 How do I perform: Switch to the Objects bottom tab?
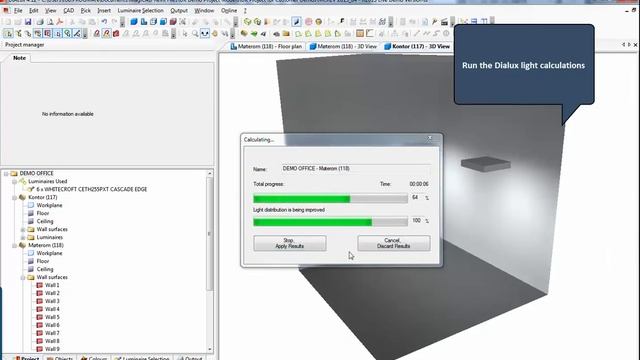60,358
